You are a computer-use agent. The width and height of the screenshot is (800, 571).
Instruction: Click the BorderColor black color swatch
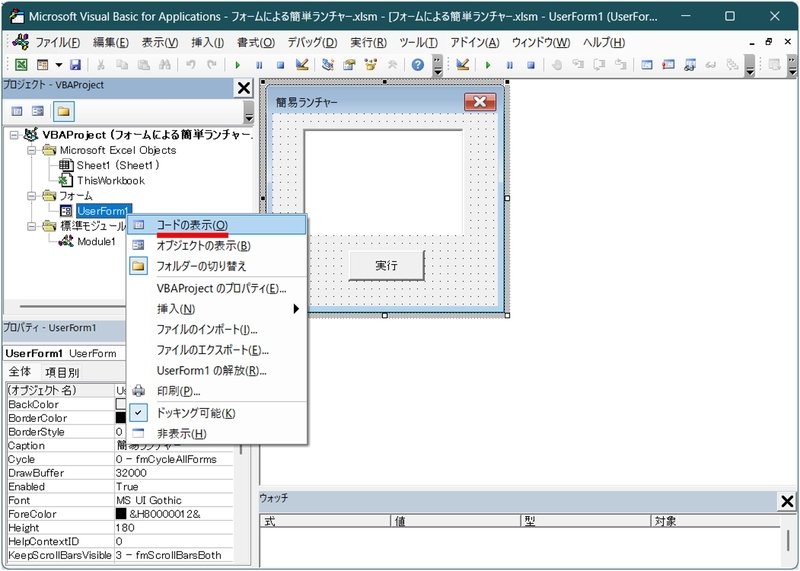click(x=121, y=418)
